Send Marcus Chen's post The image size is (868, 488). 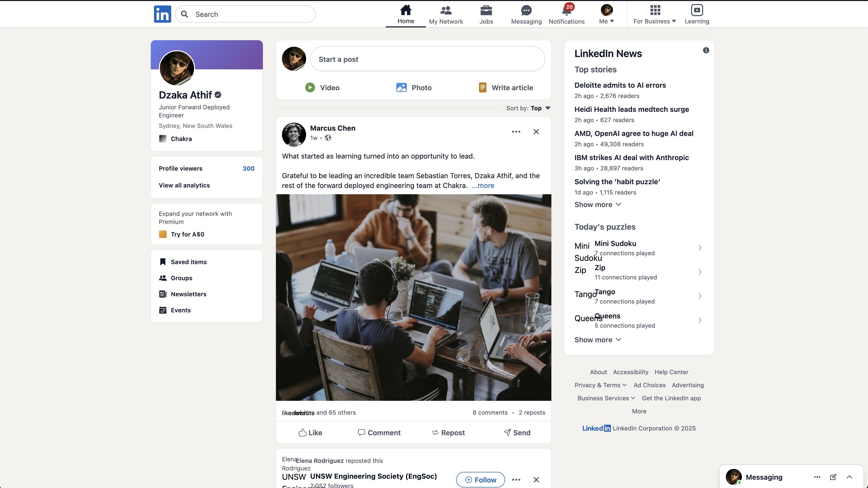click(517, 433)
